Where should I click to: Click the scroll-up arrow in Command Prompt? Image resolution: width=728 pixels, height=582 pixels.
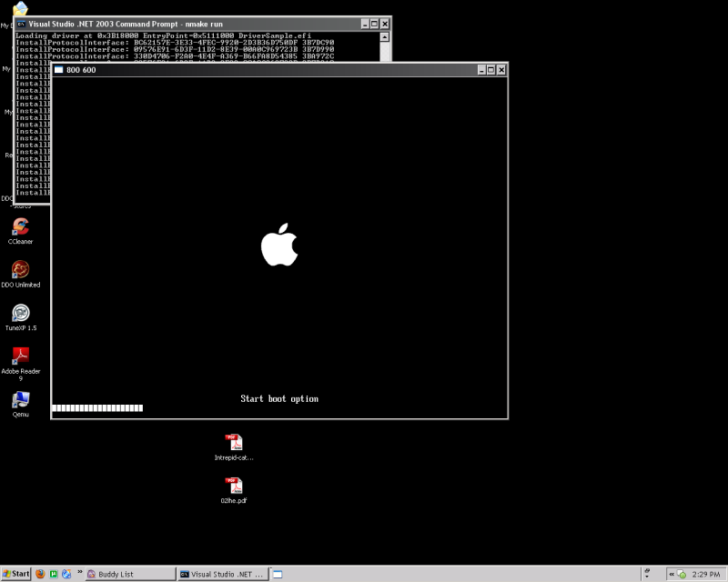click(x=384, y=36)
